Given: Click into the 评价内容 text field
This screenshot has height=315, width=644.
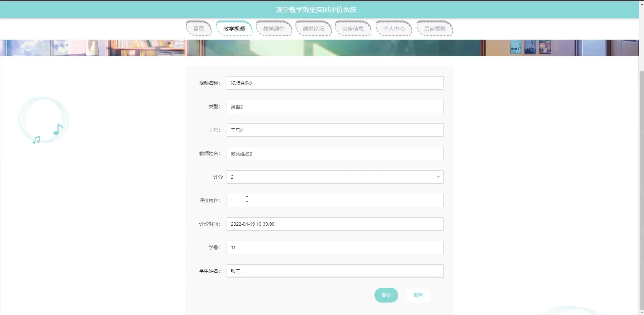Looking at the screenshot, I should 335,200.
